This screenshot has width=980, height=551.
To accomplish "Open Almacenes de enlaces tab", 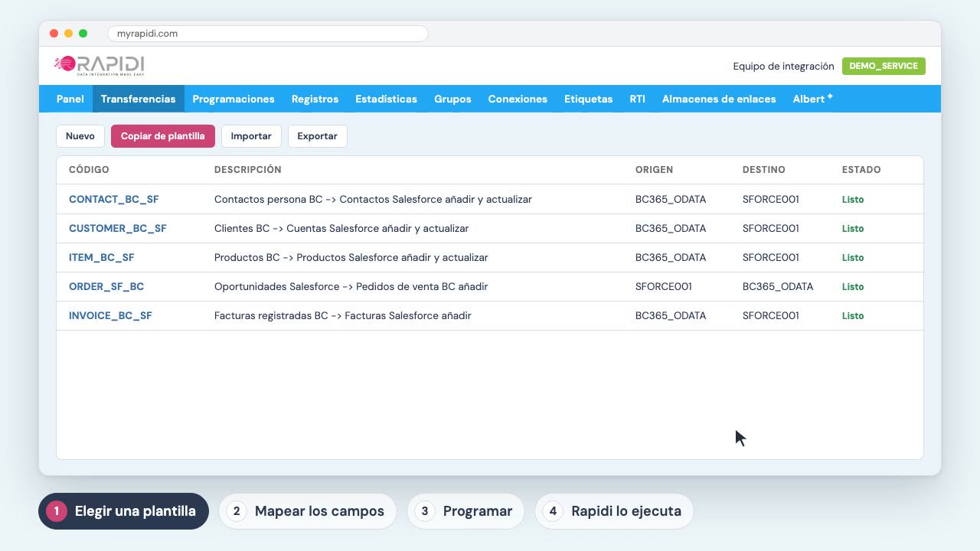I will click(719, 99).
